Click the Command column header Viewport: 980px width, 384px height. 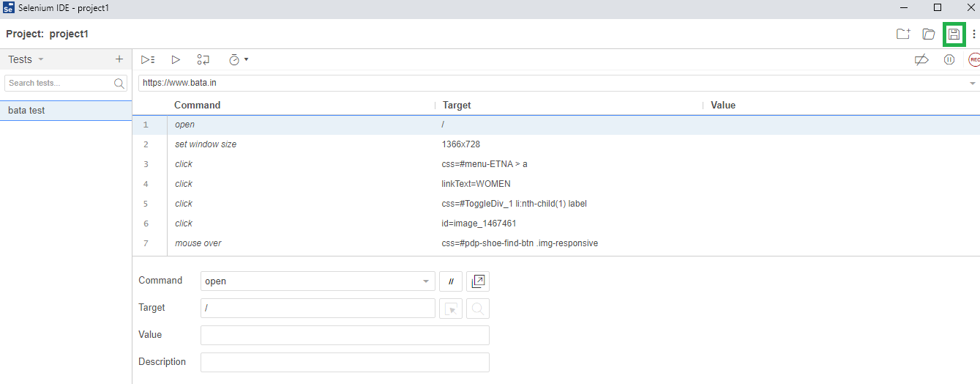coord(197,105)
